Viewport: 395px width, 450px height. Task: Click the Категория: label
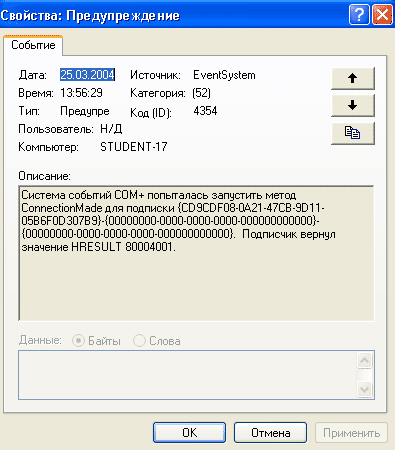pos(158,93)
